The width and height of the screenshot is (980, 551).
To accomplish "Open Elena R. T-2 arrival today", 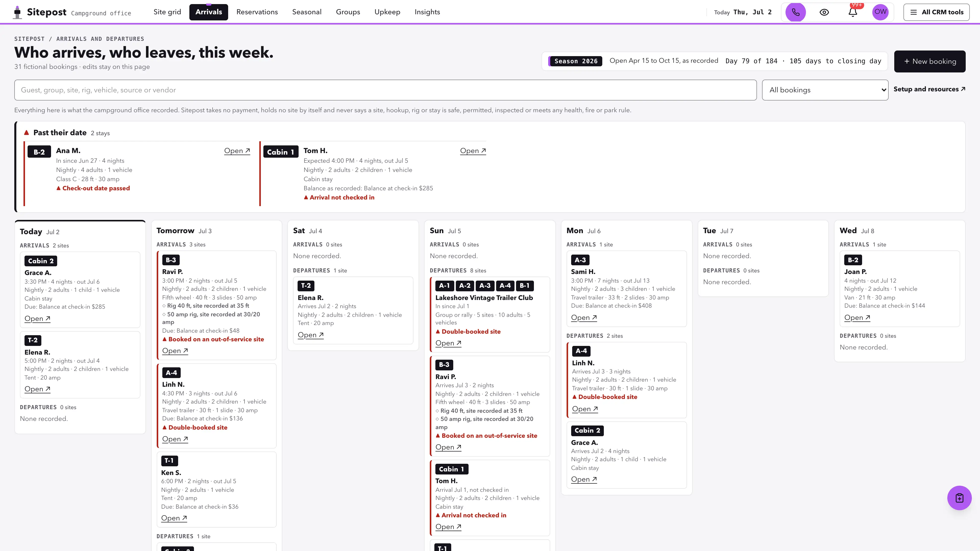I will pyautogui.click(x=37, y=389).
